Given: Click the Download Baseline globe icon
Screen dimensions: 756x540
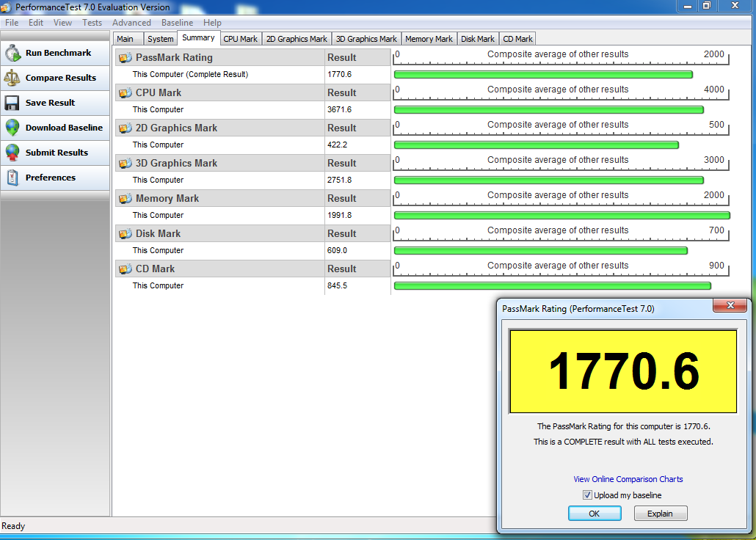Looking at the screenshot, I should tap(12, 128).
